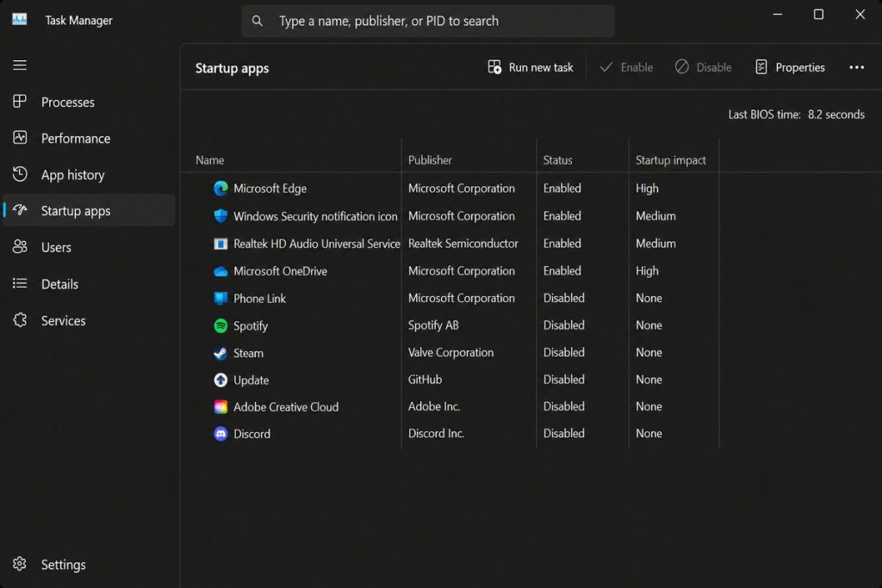The width and height of the screenshot is (882, 588).
Task: Select the Update entry name
Action: [x=252, y=381]
